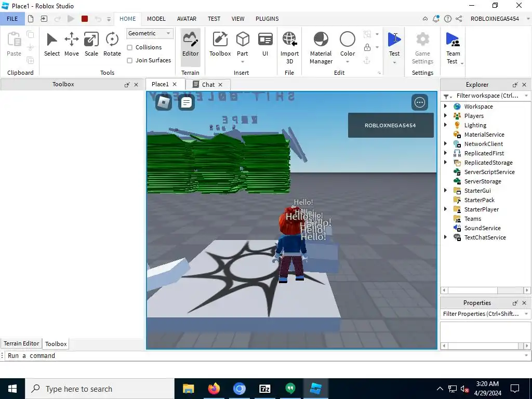Open the Color dropdown arrow

point(348,62)
